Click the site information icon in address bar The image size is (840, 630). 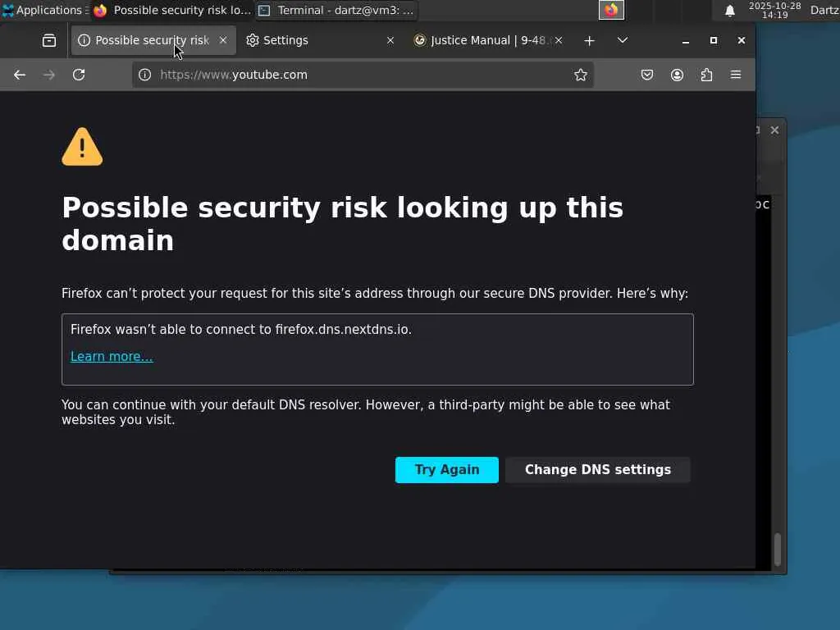[x=145, y=75]
